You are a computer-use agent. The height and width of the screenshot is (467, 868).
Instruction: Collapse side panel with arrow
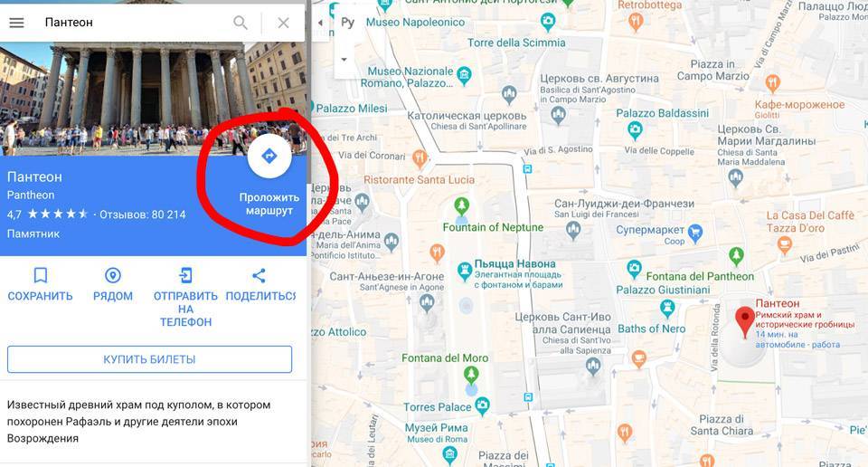pyautogui.click(x=320, y=23)
